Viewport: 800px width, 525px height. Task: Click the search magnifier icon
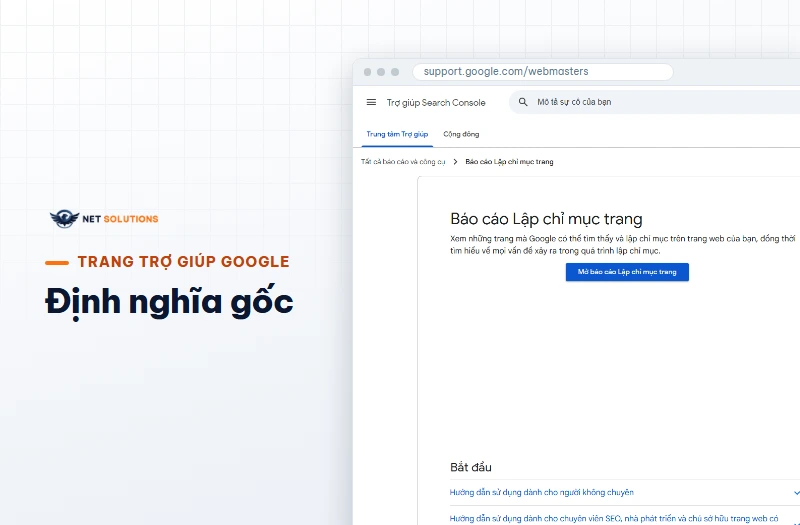[x=523, y=102]
